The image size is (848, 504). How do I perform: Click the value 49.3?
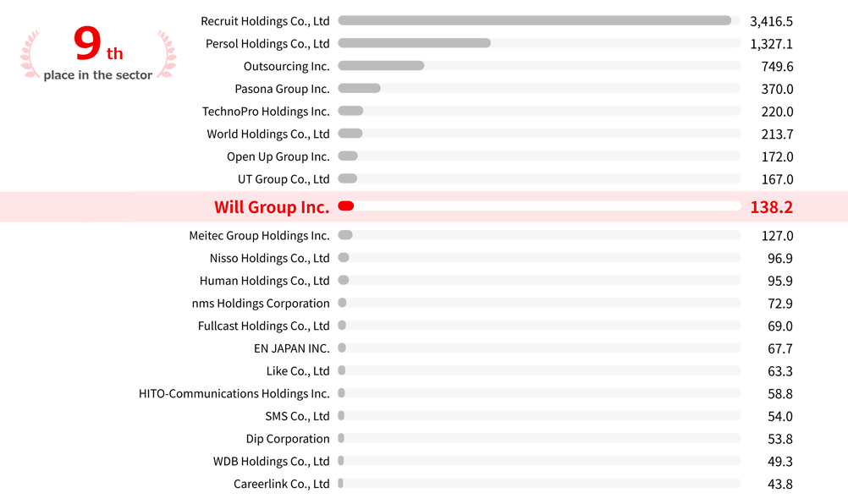pyautogui.click(x=780, y=462)
